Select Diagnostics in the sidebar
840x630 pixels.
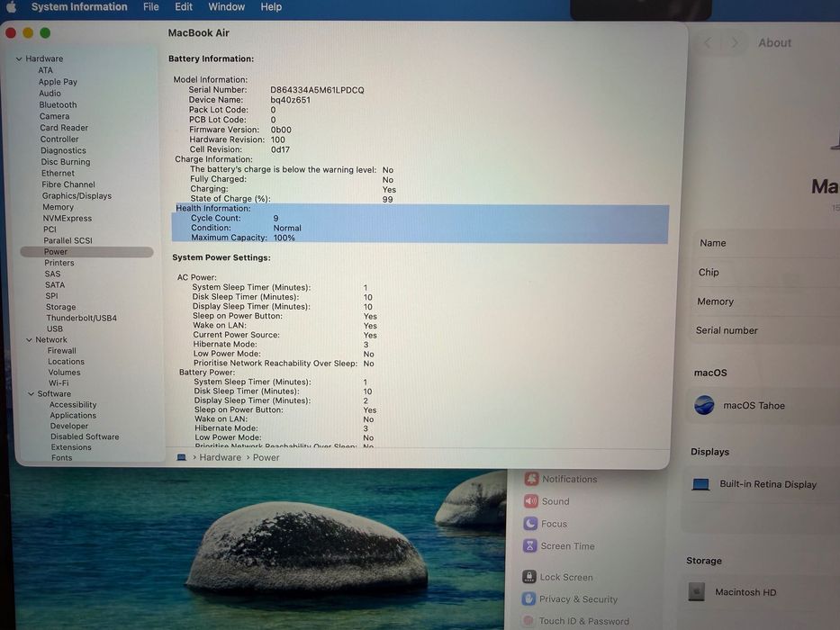(x=63, y=150)
